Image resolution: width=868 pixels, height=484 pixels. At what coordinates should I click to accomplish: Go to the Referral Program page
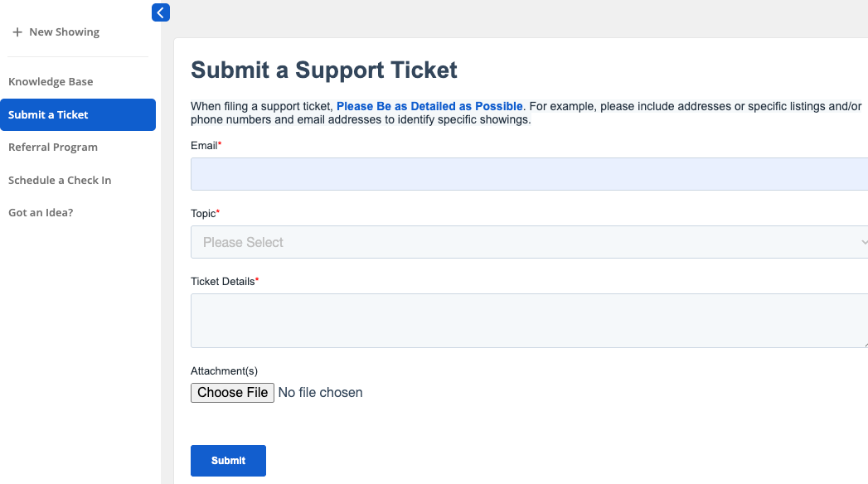[x=53, y=148]
